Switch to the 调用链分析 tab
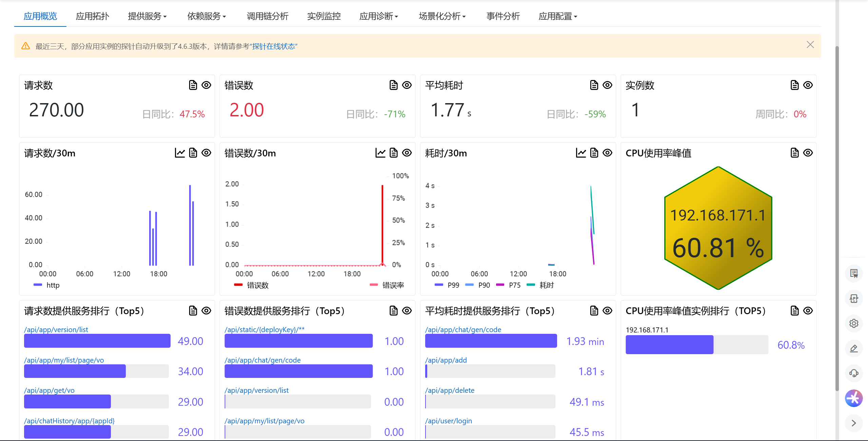This screenshot has width=868, height=441. point(267,16)
